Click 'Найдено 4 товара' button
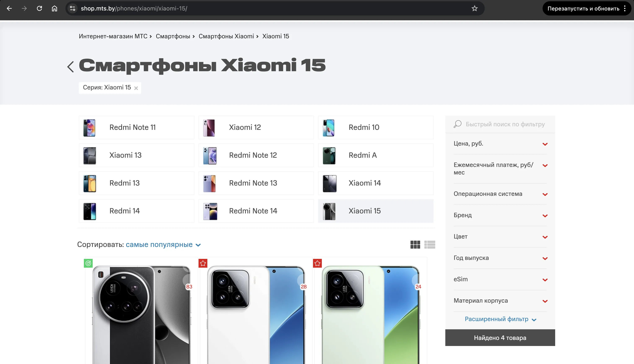 click(500, 338)
